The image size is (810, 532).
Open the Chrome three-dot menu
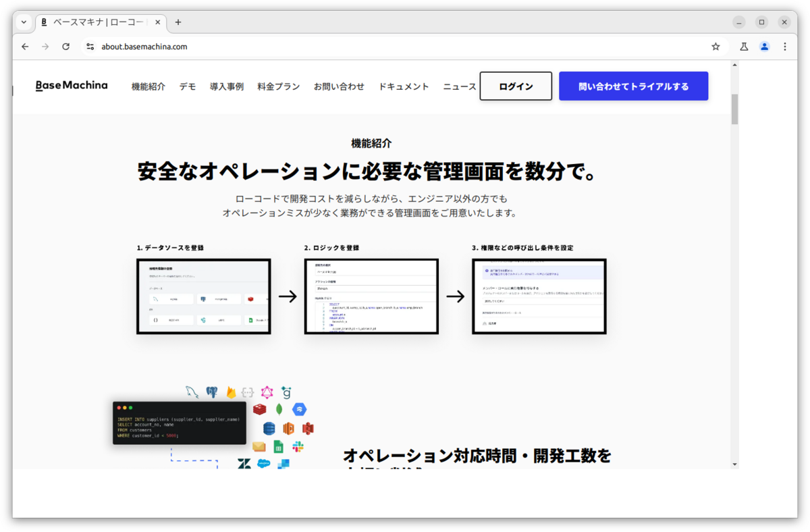click(785, 47)
